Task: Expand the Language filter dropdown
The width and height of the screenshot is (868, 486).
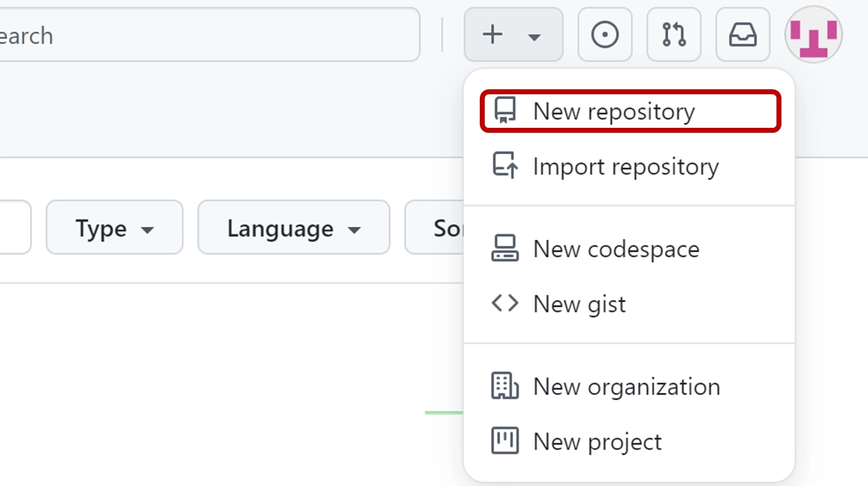Action: pyautogui.click(x=293, y=228)
